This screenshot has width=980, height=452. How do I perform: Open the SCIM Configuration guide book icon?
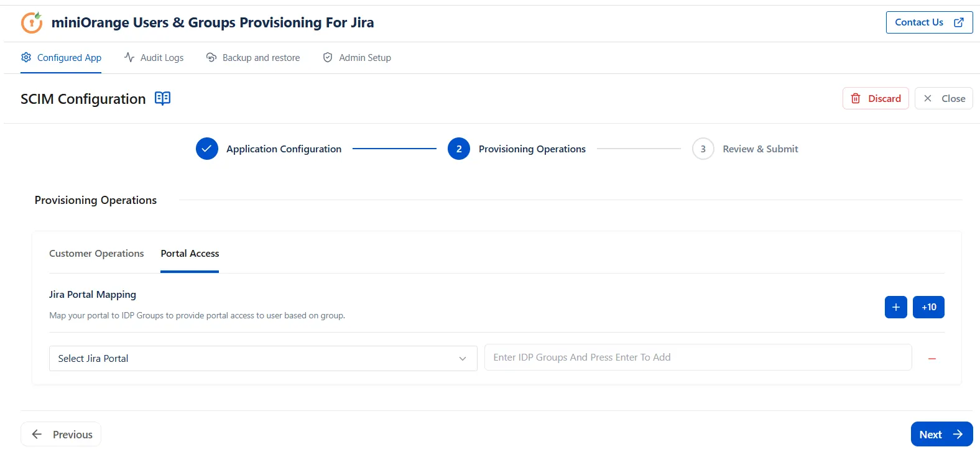[162, 98]
